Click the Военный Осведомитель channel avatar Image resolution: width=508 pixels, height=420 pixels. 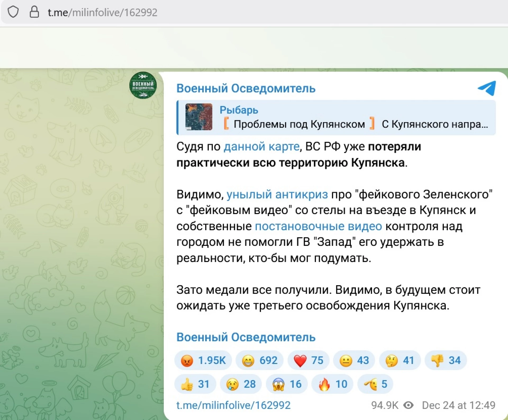pyautogui.click(x=143, y=85)
